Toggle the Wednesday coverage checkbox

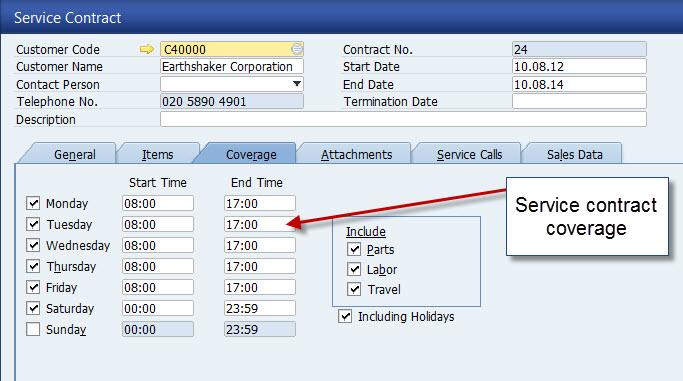click(33, 245)
